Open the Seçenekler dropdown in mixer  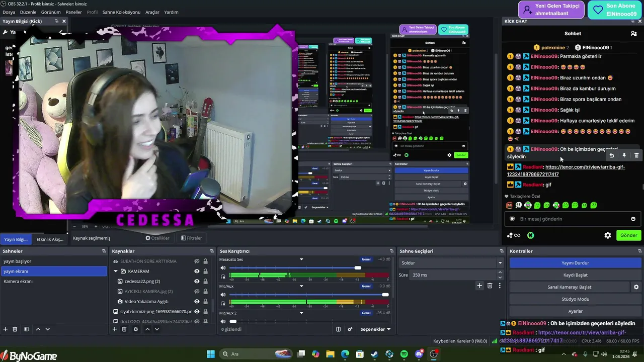pyautogui.click(x=375, y=329)
